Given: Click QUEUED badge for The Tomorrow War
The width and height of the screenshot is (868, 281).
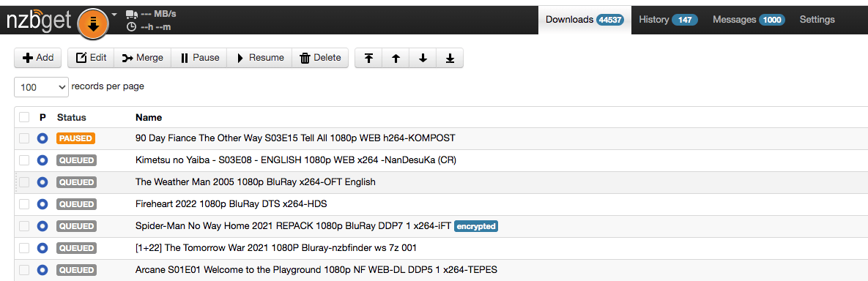Looking at the screenshot, I should point(76,248).
